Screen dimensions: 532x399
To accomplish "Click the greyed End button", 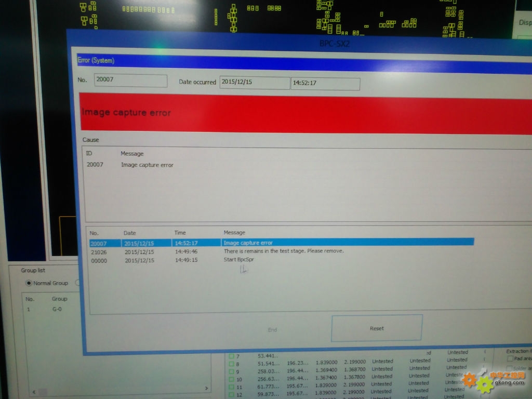I will (272, 329).
